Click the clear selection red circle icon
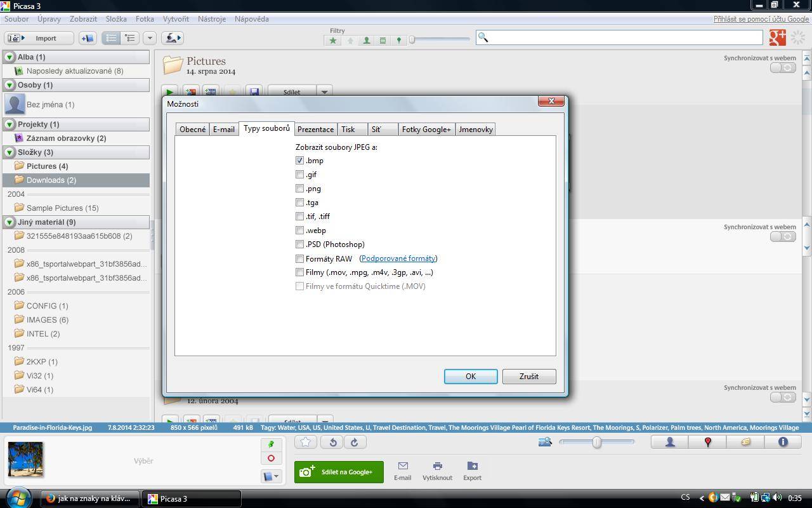812x508 pixels. coord(271,458)
